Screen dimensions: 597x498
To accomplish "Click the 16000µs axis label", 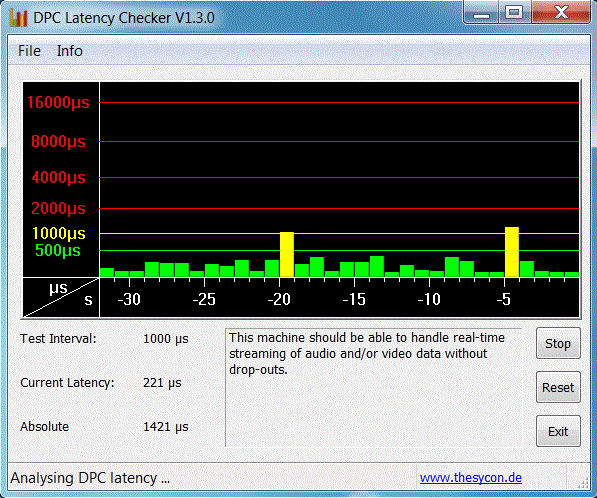I will (x=58, y=102).
